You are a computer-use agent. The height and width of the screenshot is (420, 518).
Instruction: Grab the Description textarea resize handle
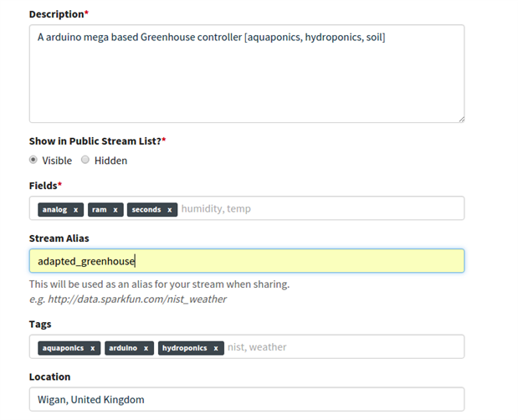click(x=461, y=120)
